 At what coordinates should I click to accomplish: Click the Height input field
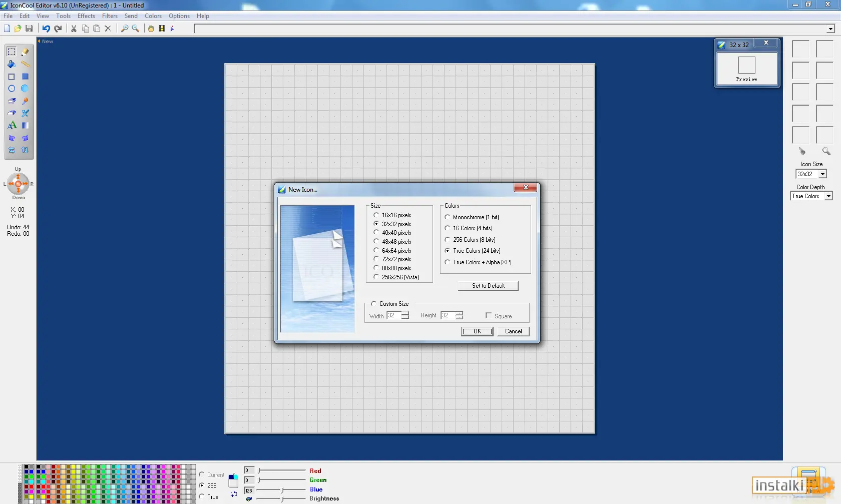448,315
